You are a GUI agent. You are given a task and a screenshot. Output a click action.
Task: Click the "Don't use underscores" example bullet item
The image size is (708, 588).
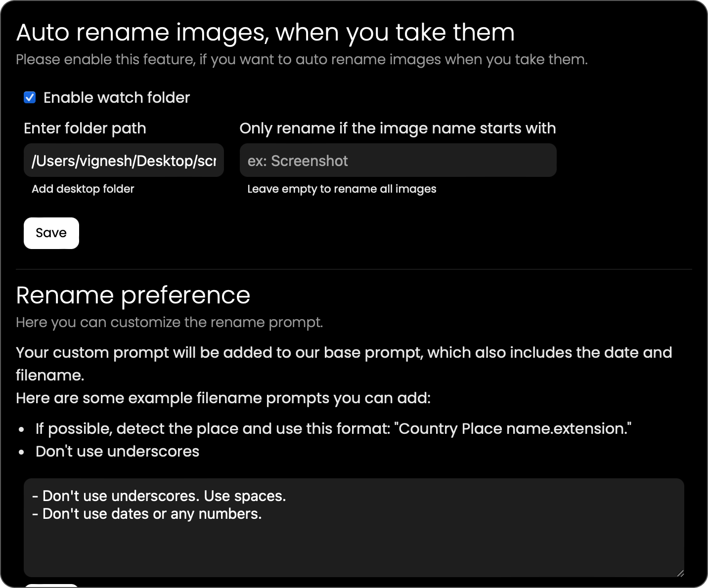(x=117, y=451)
